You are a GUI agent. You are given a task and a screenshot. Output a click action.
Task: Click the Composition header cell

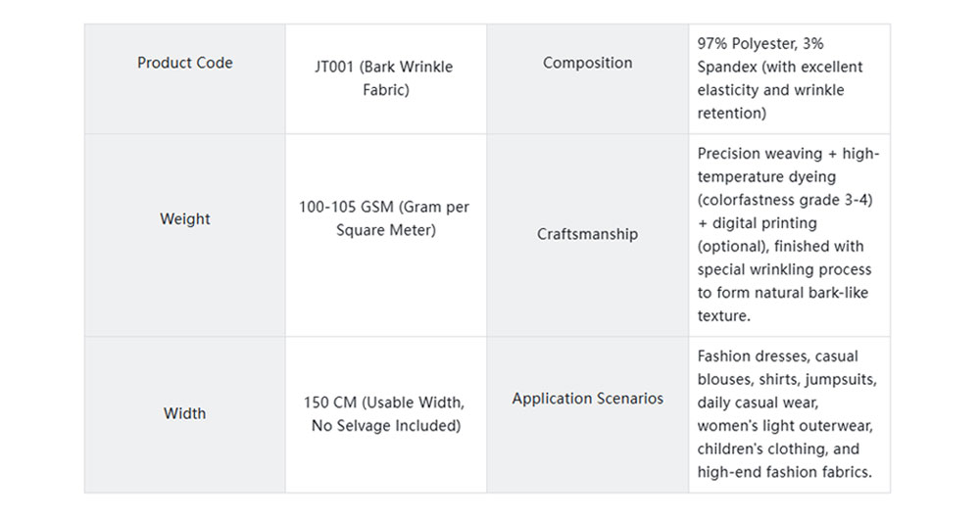587,63
